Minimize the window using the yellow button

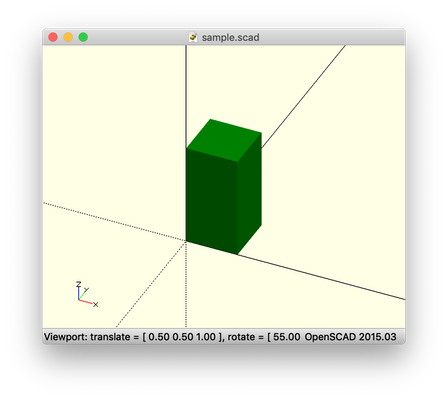click(x=68, y=37)
